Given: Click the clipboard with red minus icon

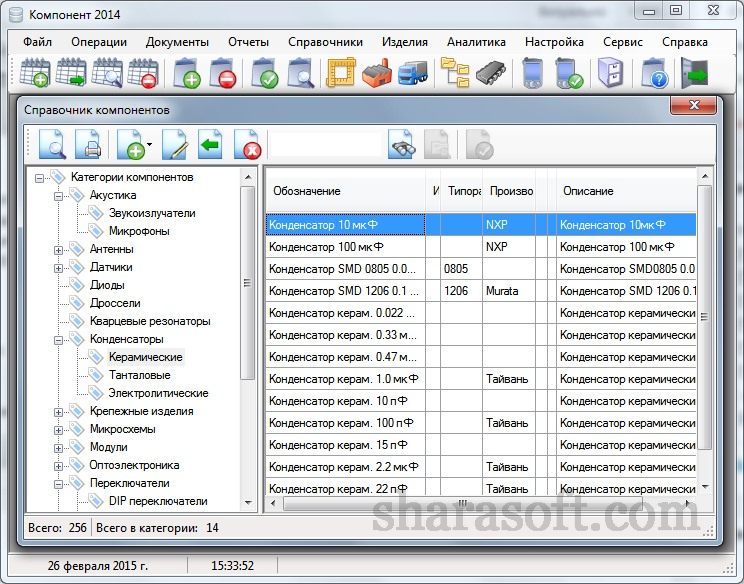Looking at the screenshot, I should 223,73.
